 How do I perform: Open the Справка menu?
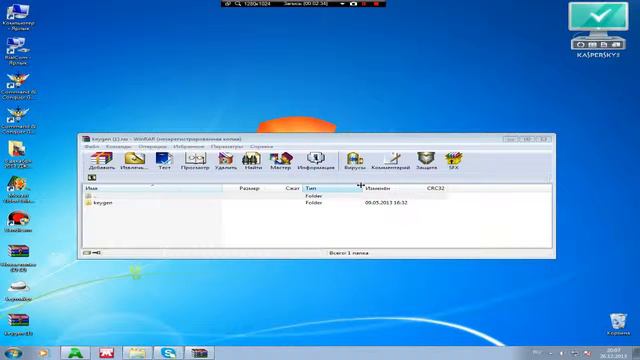pyautogui.click(x=262, y=147)
